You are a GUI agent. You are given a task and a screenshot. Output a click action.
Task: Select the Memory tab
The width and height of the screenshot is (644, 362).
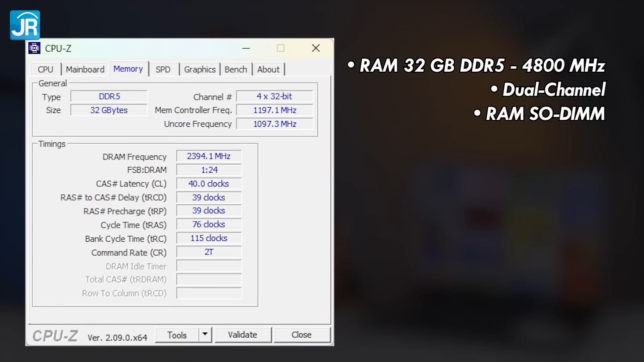pyautogui.click(x=128, y=69)
